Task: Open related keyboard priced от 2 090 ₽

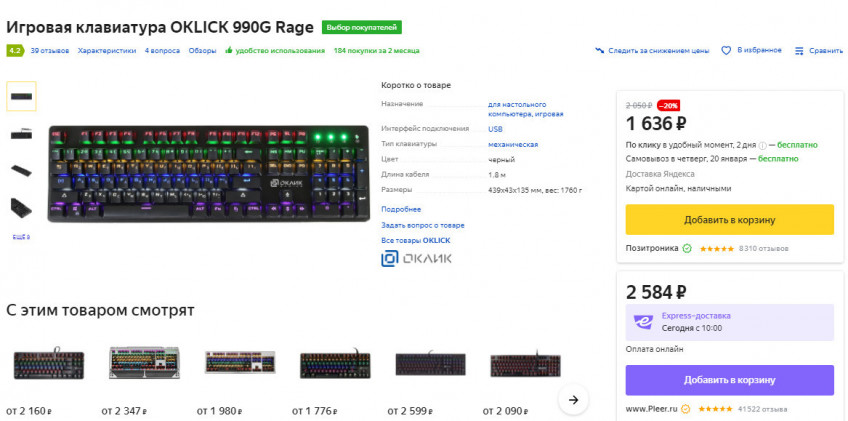Action: [x=526, y=365]
